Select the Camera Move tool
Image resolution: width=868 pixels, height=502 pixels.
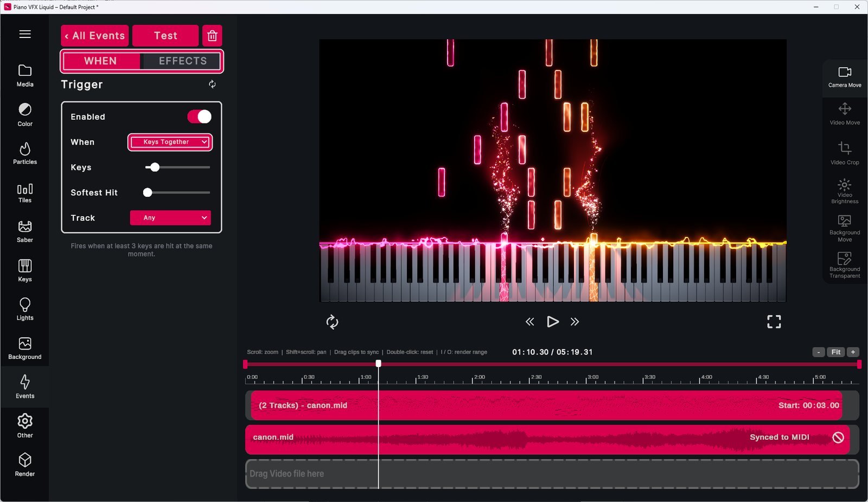coord(845,78)
